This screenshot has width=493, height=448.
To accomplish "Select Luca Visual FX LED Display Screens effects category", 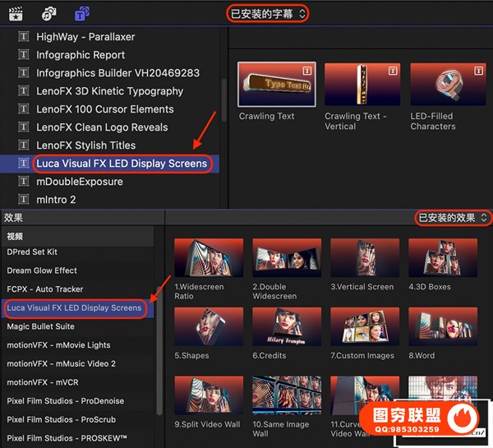I will pos(74,308).
